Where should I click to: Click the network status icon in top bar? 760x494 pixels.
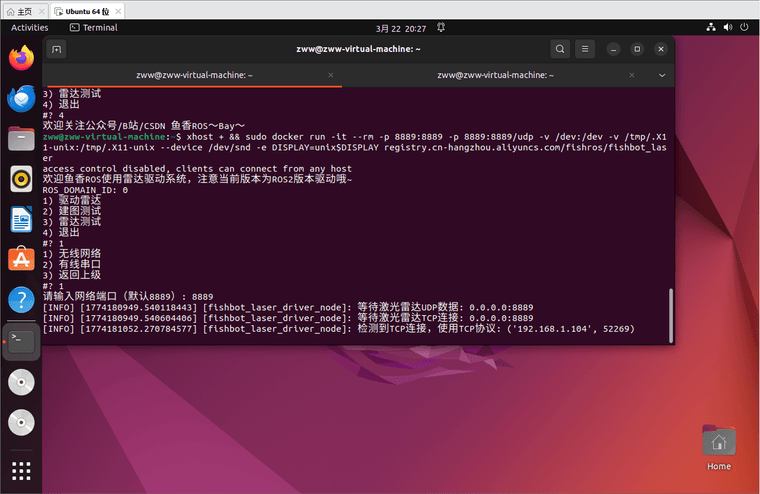(711, 28)
